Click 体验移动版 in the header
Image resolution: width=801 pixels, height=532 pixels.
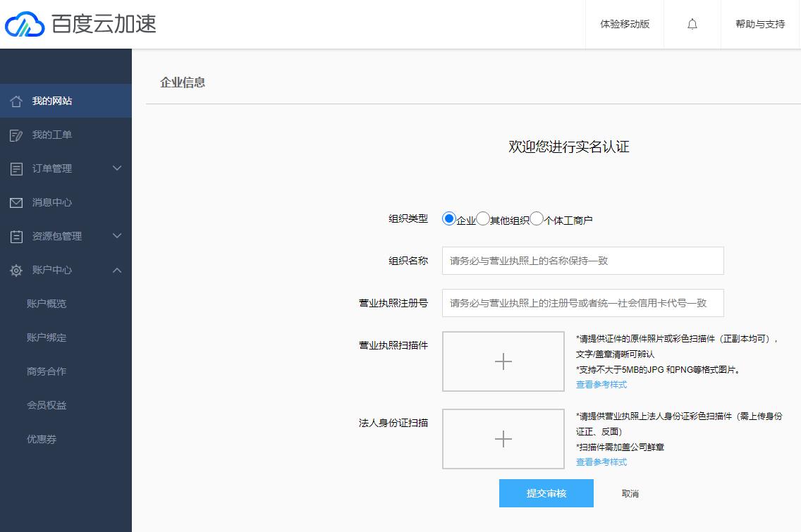tap(625, 24)
